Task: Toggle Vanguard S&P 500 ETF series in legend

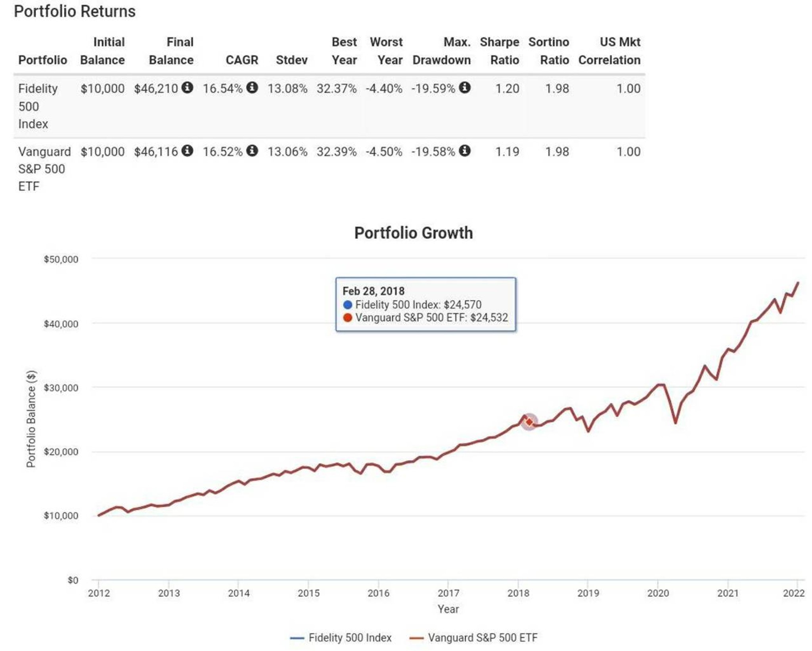Action: (473, 638)
